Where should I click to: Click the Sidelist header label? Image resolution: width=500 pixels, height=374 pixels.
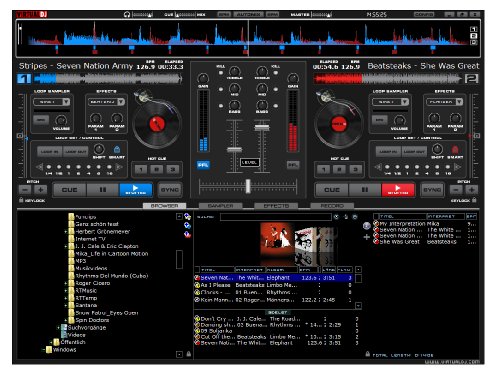coord(278,312)
